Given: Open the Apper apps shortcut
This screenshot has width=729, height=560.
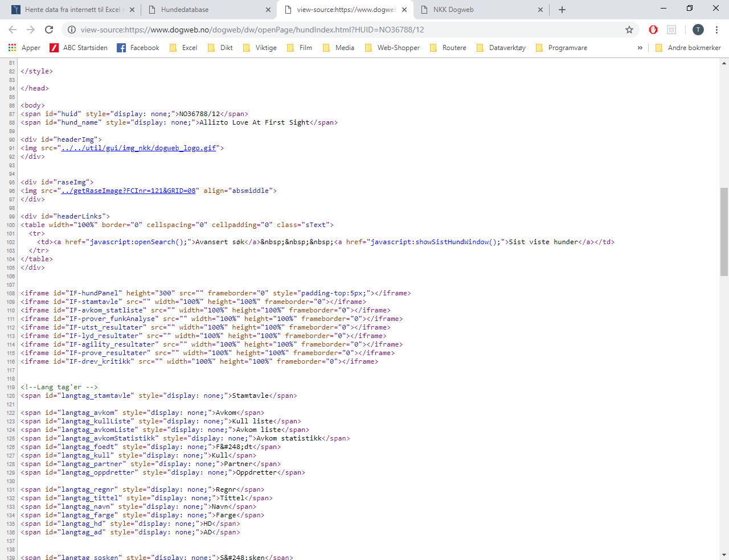Looking at the screenshot, I should [x=24, y=48].
